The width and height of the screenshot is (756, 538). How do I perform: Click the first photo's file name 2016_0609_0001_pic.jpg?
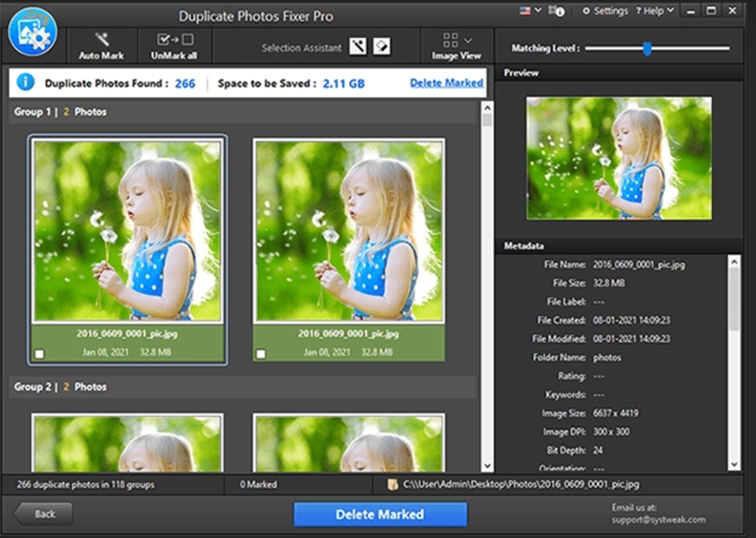tap(127, 334)
